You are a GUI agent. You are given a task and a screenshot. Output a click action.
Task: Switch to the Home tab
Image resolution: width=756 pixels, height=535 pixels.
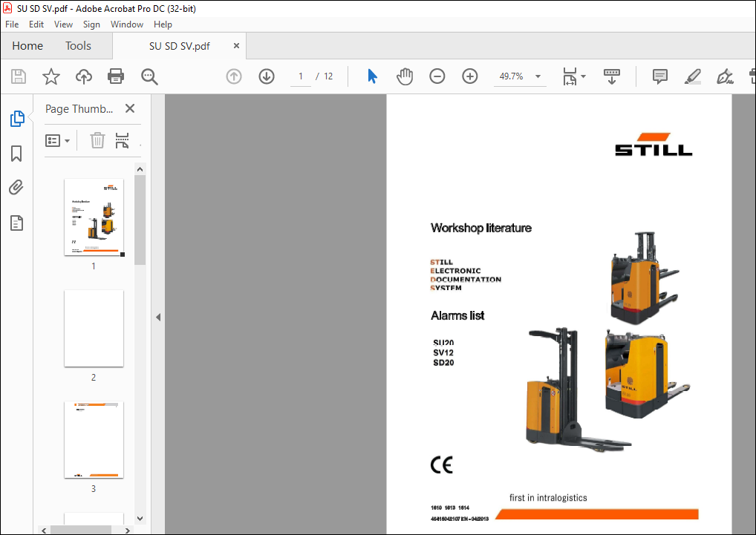(27, 46)
